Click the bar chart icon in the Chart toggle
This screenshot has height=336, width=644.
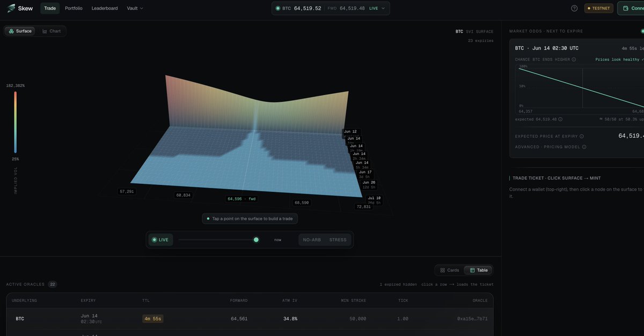(45, 31)
